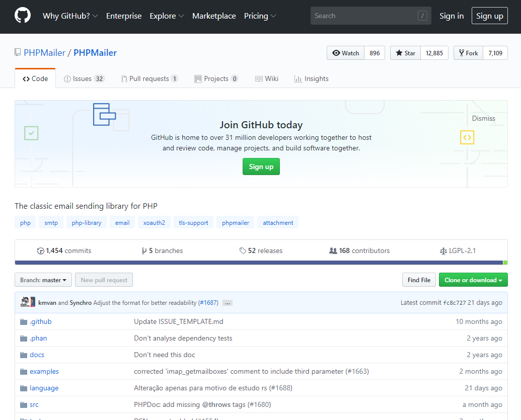Open the bold PHPMailer repository link

(x=95, y=53)
